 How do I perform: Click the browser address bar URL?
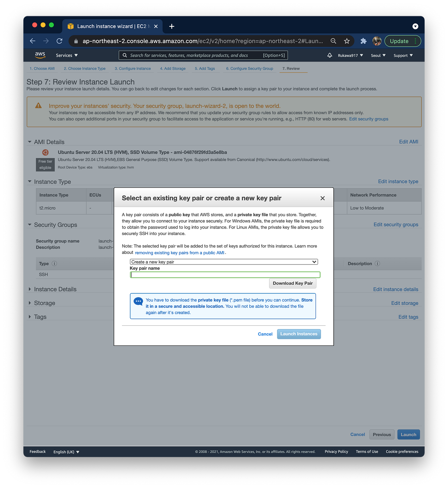(x=203, y=41)
